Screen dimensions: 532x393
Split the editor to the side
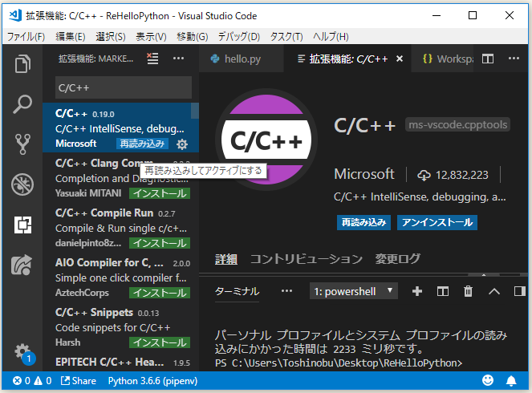[488, 59]
